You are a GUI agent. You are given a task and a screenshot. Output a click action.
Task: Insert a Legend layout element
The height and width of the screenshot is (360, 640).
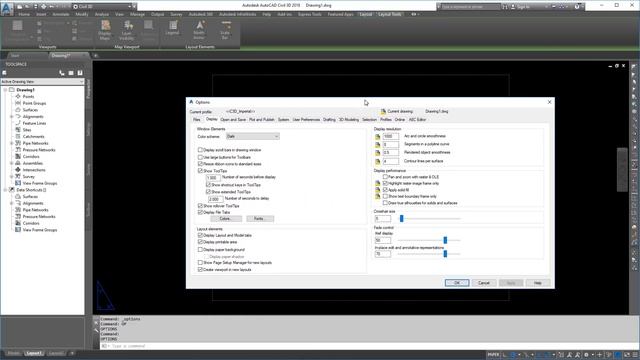coord(173,28)
